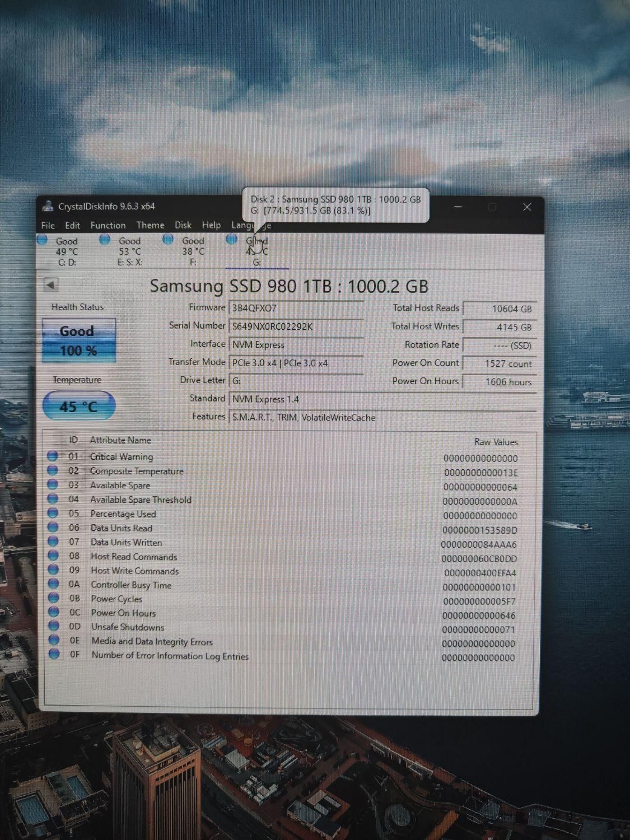This screenshot has width=630, height=840.
Task: Click status circle beside Data Units Written
Action: tap(53, 542)
